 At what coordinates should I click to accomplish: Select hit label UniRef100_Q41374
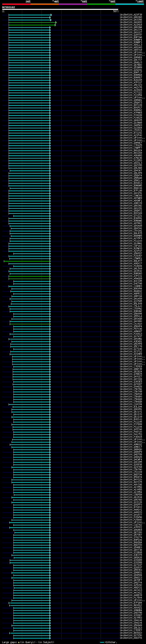click(x=131, y=30)
